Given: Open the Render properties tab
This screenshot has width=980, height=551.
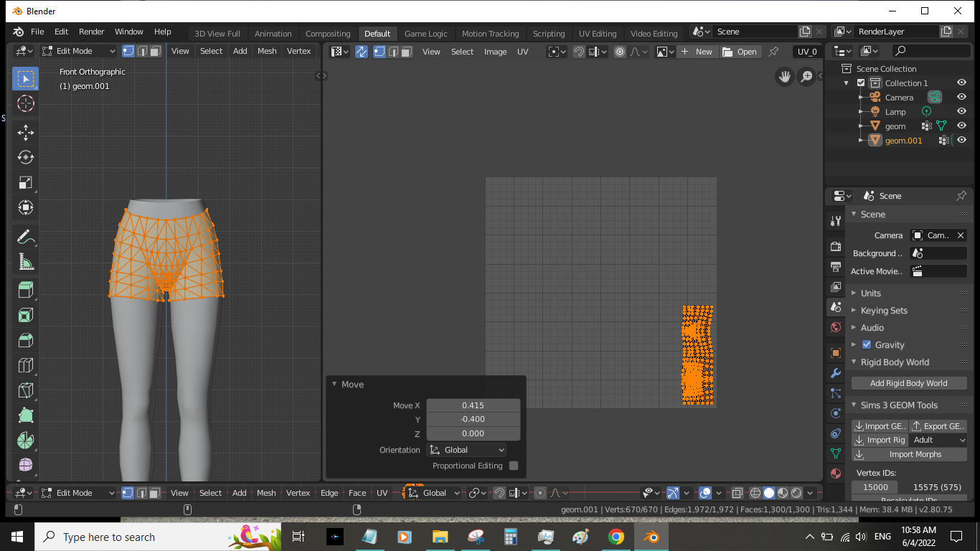Looking at the screenshot, I should point(835,246).
